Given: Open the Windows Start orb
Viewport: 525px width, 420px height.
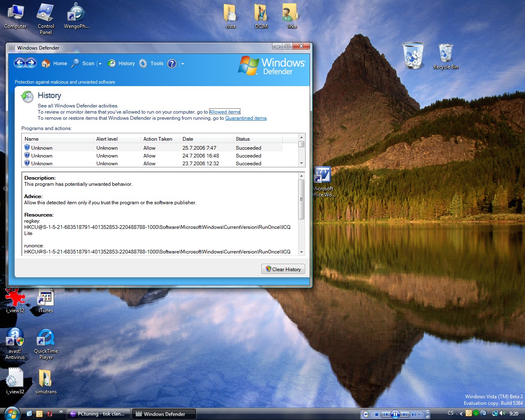Looking at the screenshot, I should click(x=11, y=413).
